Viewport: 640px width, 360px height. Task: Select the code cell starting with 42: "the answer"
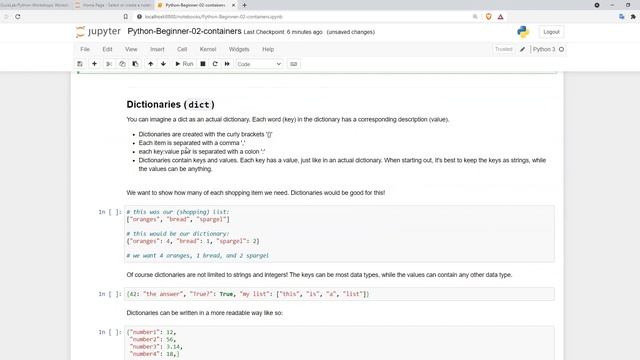click(339, 294)
